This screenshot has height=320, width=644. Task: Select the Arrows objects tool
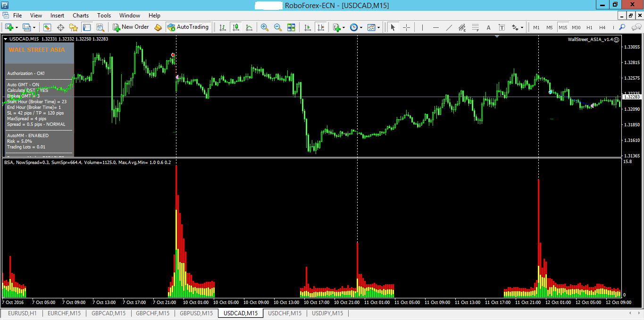tap(514, 27)
